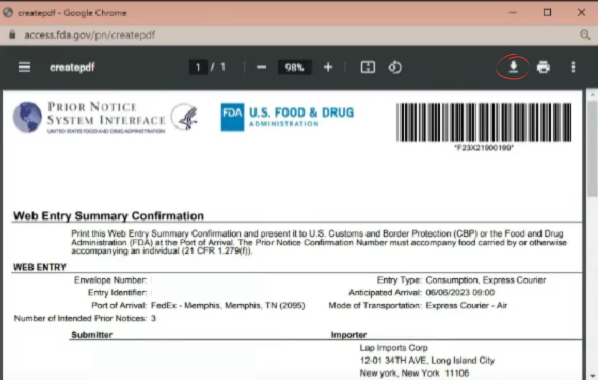Open the PDF more actions menu
Screen dimensions: 598x380
573,67
